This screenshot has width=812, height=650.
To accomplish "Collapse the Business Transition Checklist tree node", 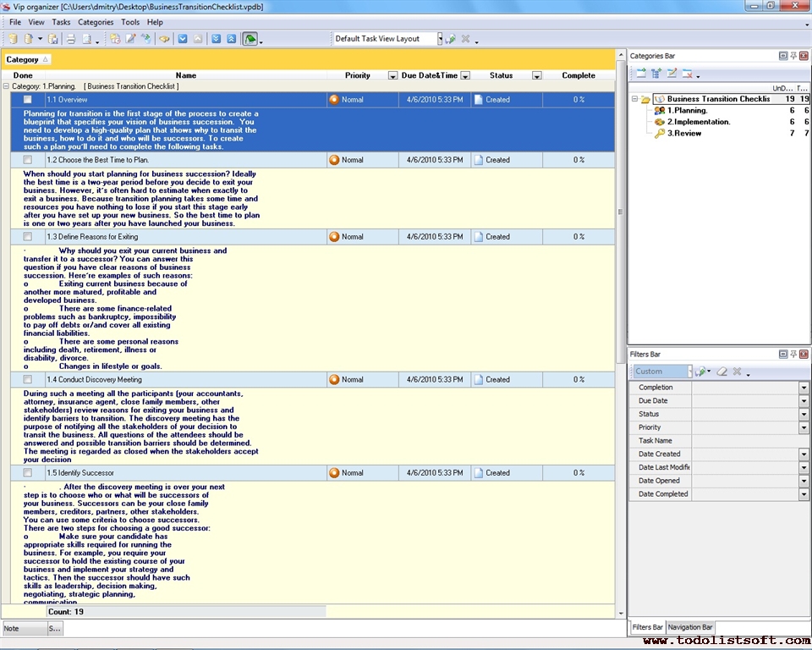I will click(x=634, y=99).
